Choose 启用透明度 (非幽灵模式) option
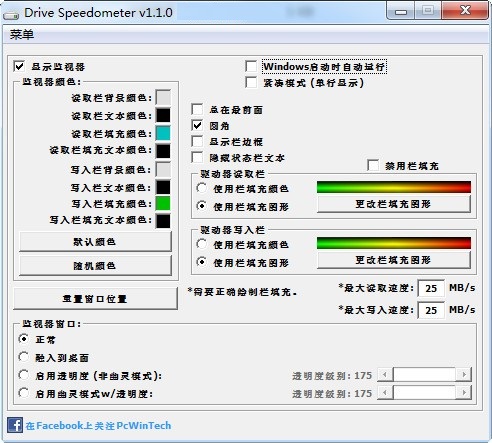The image size is (492, 443). [24, 375]
